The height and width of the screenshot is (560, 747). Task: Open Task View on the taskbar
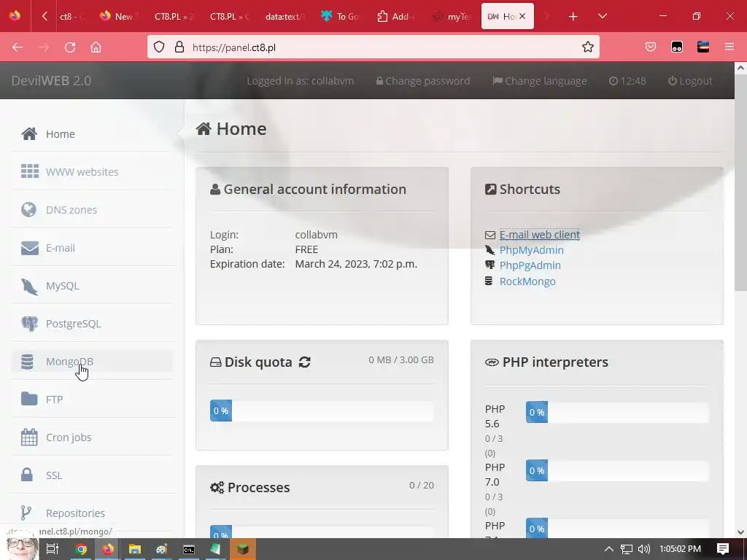coord(53,549)
